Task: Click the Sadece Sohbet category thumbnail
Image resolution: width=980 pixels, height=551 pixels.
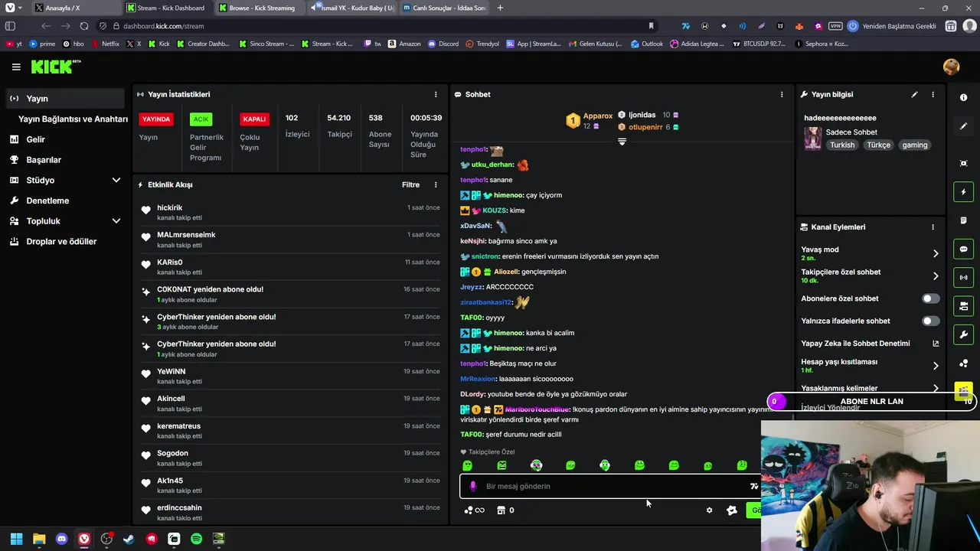Action: [x=812, y=139]
